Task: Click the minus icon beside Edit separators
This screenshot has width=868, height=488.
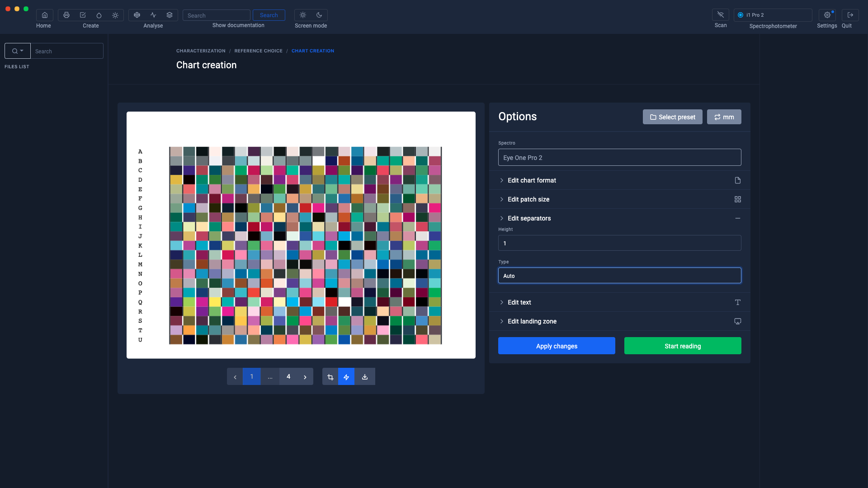Action: pos(738,218)
